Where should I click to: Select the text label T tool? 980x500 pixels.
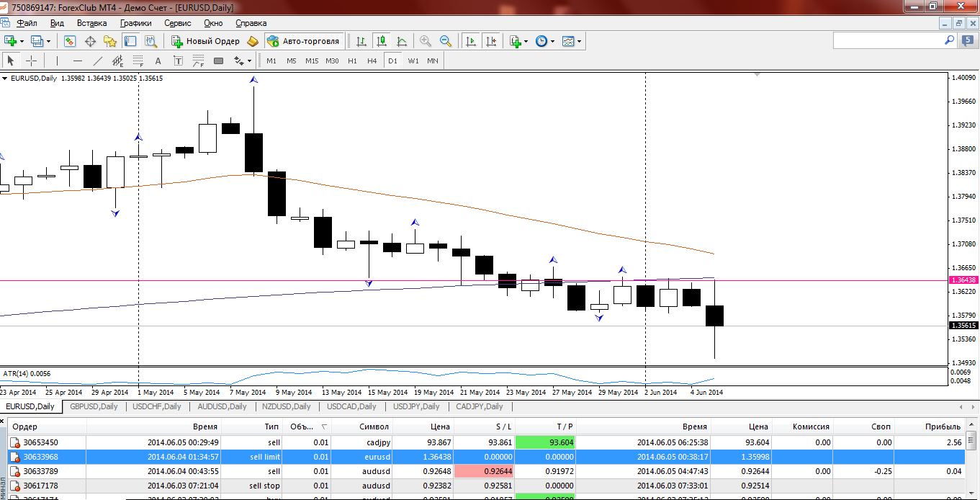pyautogui.click(x=179, y=61)
